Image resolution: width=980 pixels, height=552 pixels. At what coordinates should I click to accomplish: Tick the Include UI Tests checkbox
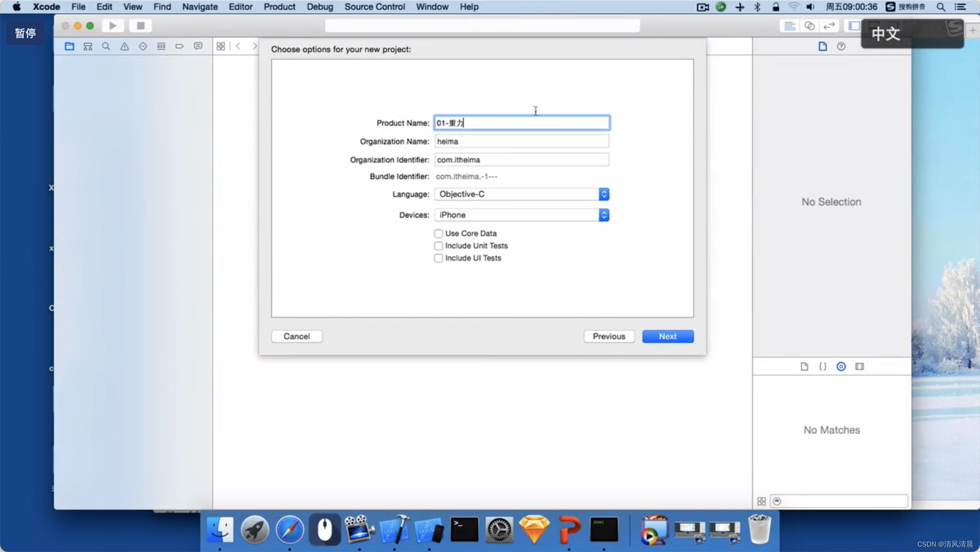438,258
